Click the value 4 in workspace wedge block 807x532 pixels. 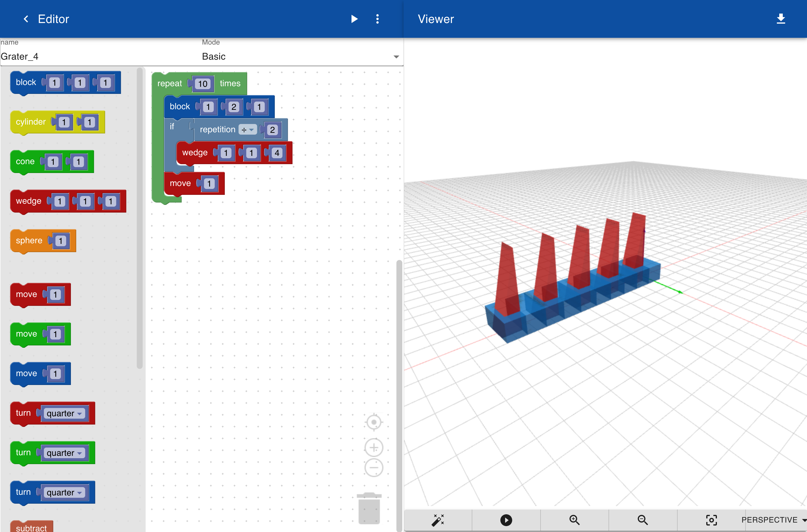(x=277, y=153)
